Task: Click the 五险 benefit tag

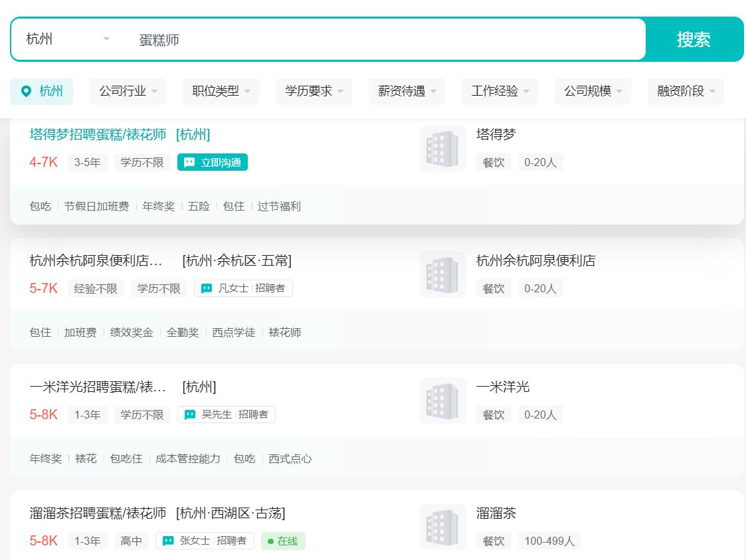Action: (x=199, y=206)
